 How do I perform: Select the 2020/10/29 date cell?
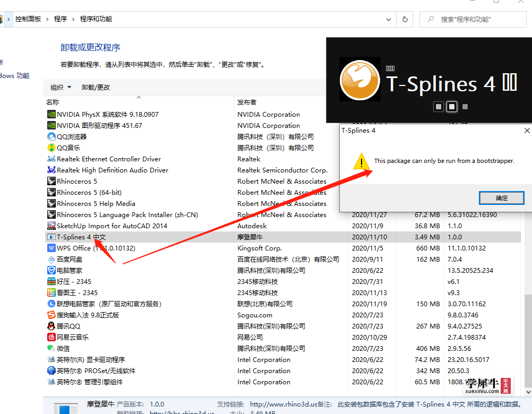click(369, 338)
